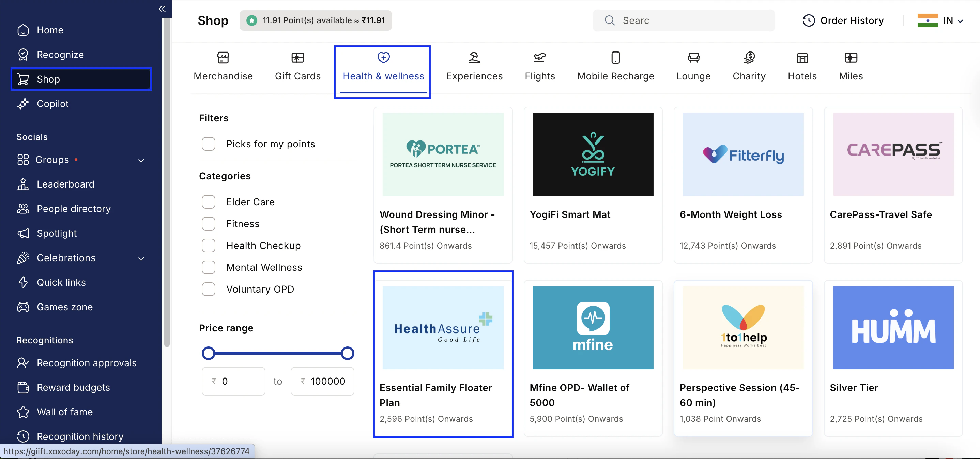Click the minimum price input field
980x459 pixels.
click(233, 381)
